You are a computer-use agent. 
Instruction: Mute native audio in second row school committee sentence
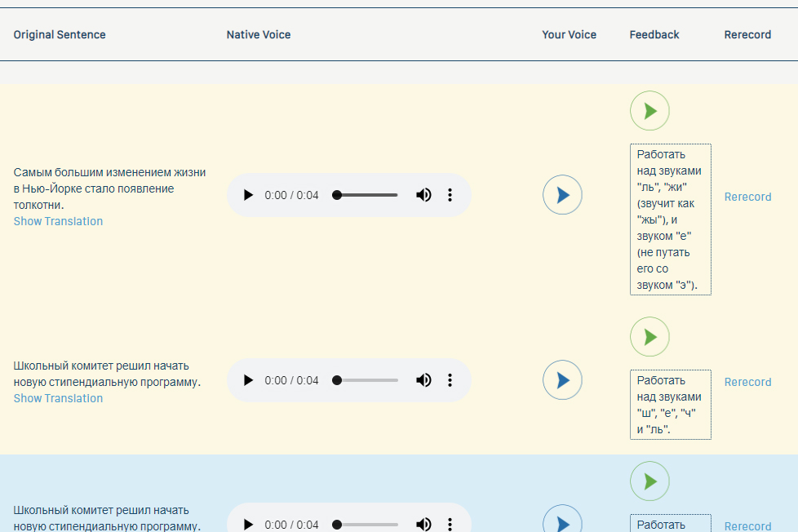click(423, 380)
